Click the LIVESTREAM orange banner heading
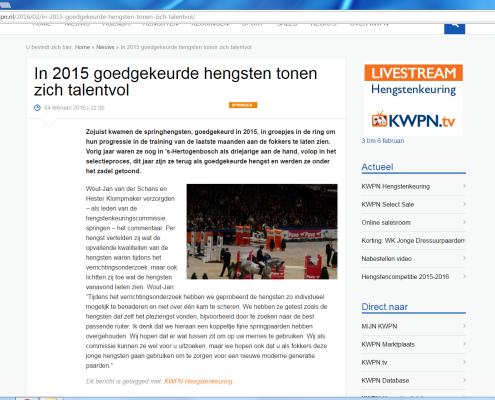Image resolution: width=495 pixels, height=400 pixels. click(413, 73)
